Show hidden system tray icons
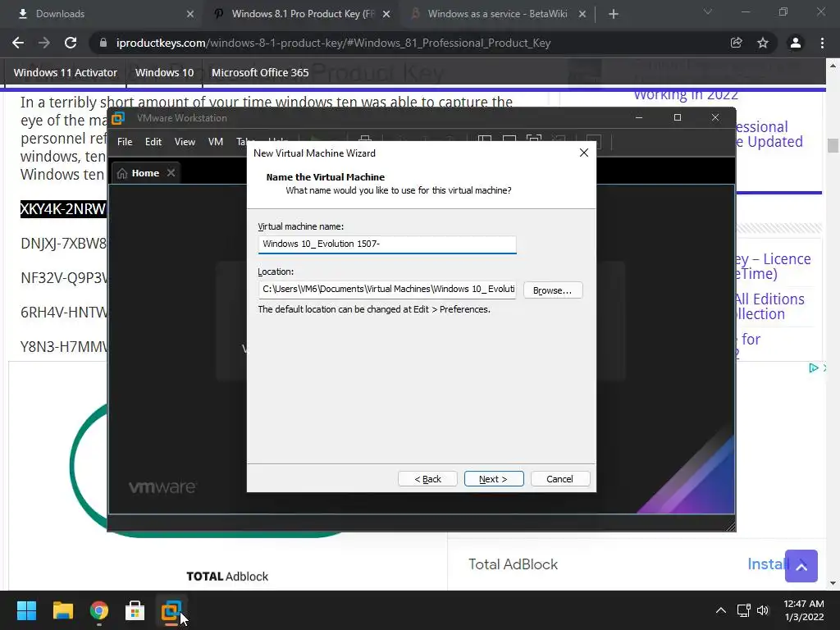 (x=721, y=610)
